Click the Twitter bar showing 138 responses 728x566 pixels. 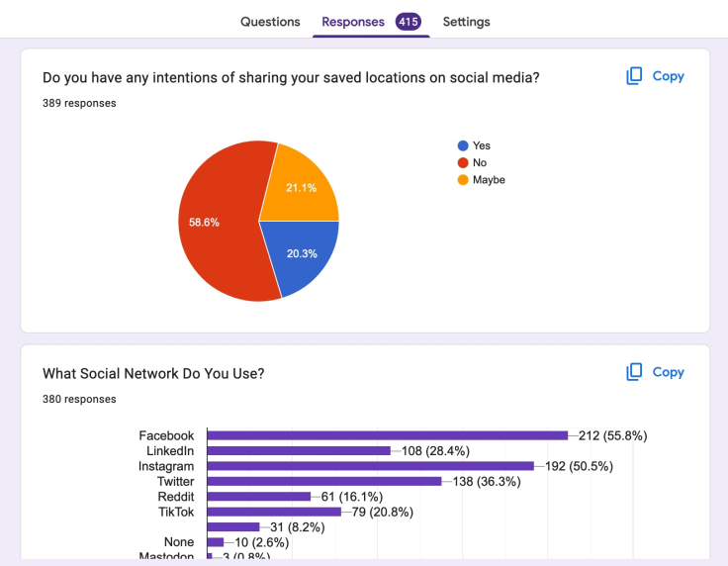(324, 482)
